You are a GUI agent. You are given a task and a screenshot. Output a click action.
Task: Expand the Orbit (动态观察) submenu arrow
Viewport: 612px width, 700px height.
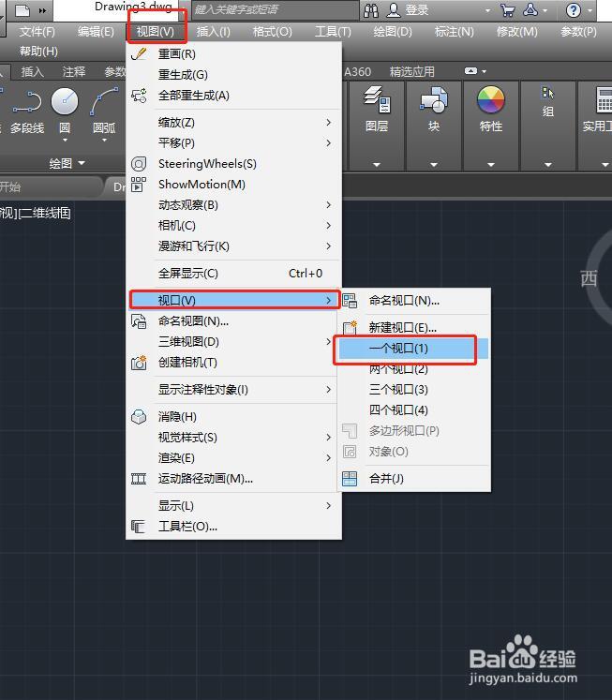click(x=329, y=205)
